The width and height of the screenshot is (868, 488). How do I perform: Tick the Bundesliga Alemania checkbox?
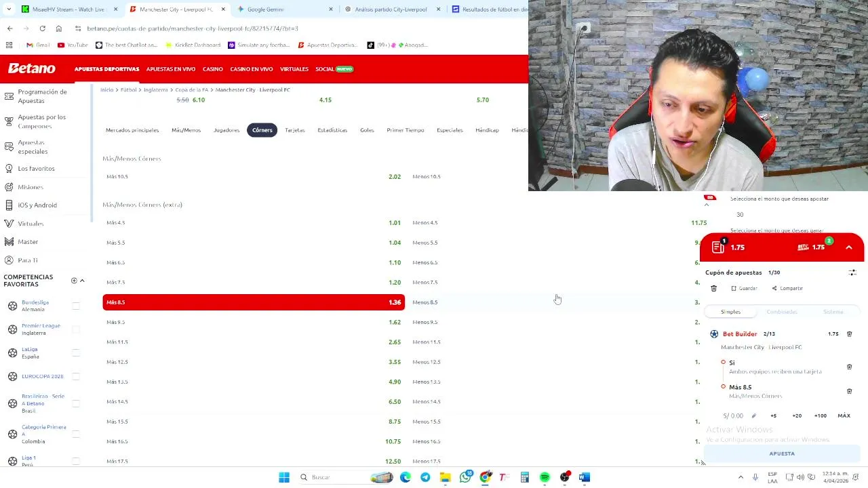(x=76, y=306)
